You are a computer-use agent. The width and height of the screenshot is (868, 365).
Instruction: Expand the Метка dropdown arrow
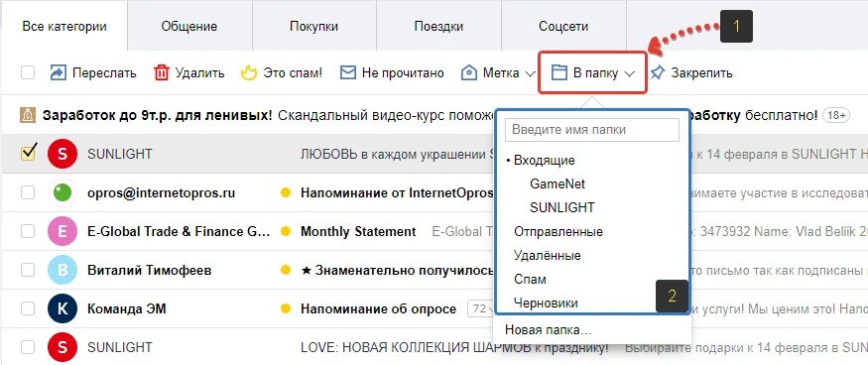pyautogui.click(x=530, y=73)
